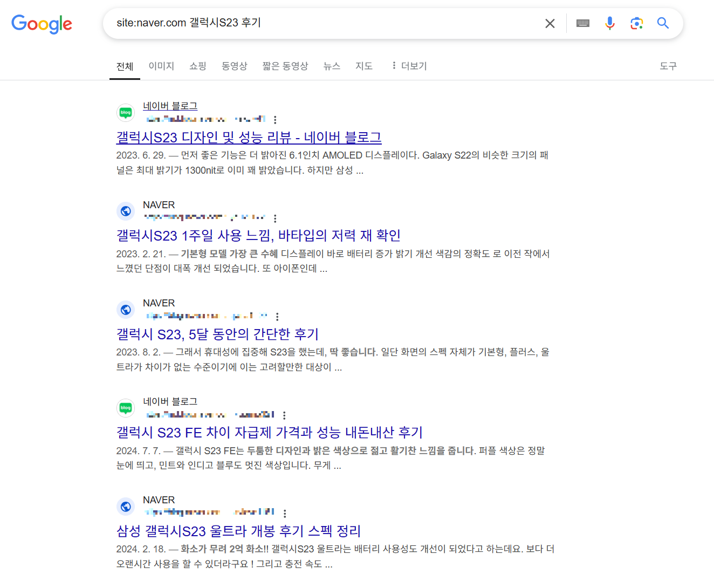The height and width of the screenshot is (588, 714).
Task: Go to the 지도 tab
Action: (x=364, y=66)
